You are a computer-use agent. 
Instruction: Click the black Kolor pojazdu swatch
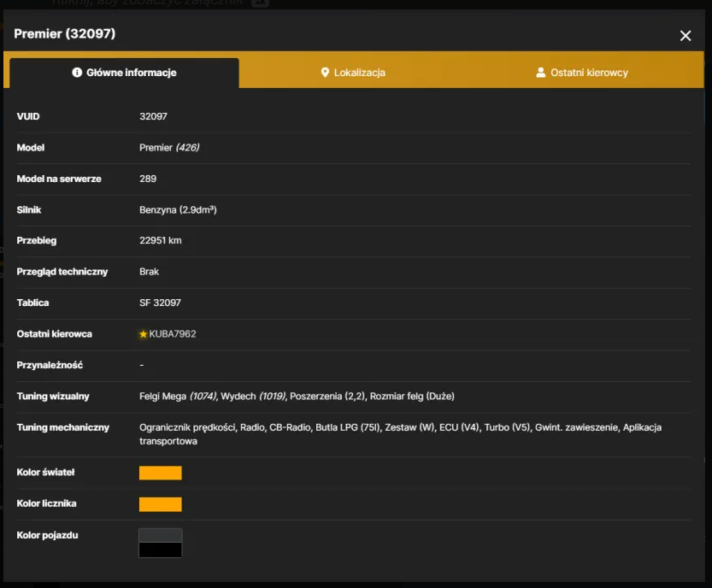161,550
